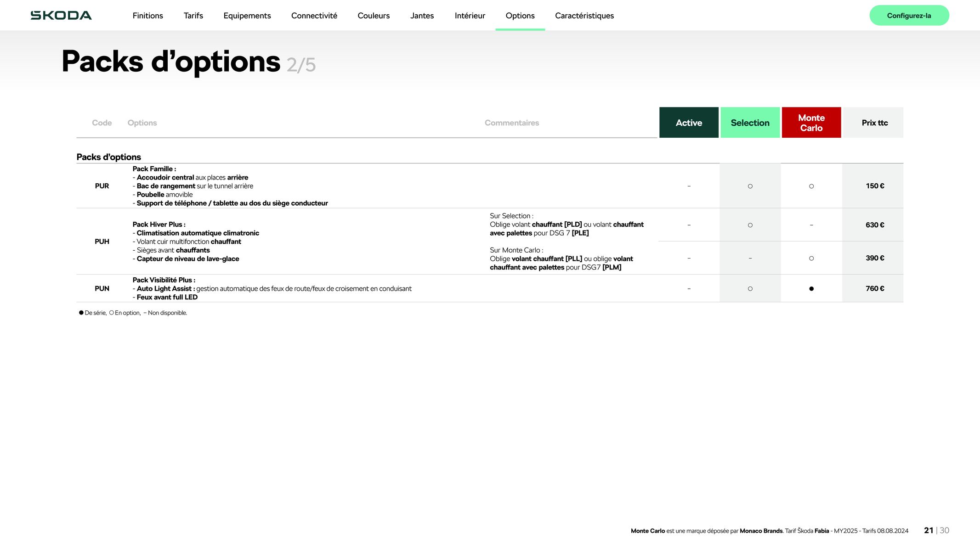980x551 pixels.
Task: Click the Monte Carlo column header
Action: 811,123
